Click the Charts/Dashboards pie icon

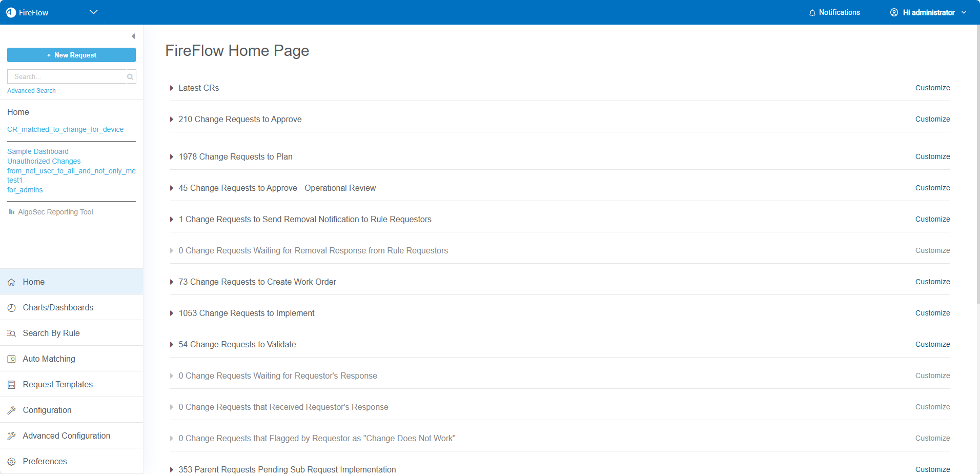click(x=11, y=308)
